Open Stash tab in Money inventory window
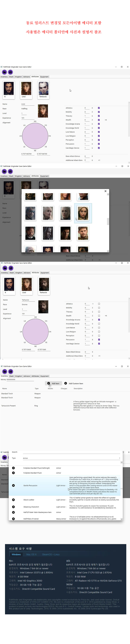This screenshot has height=644, width=130. coord(12,376)
